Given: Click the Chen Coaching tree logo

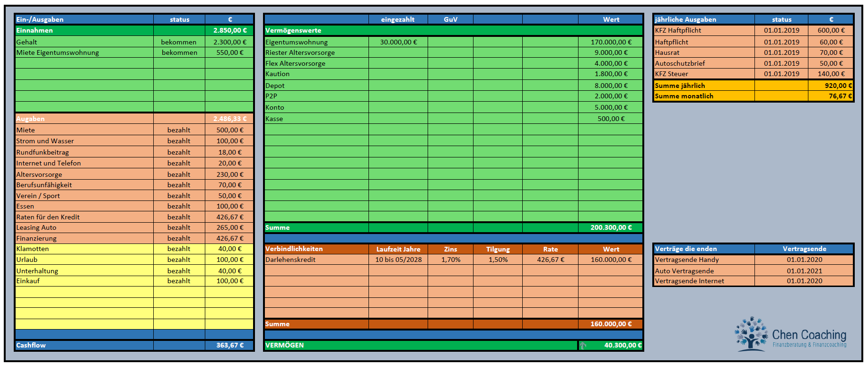Looking at the screenshot, I should (x=751, y=334).
